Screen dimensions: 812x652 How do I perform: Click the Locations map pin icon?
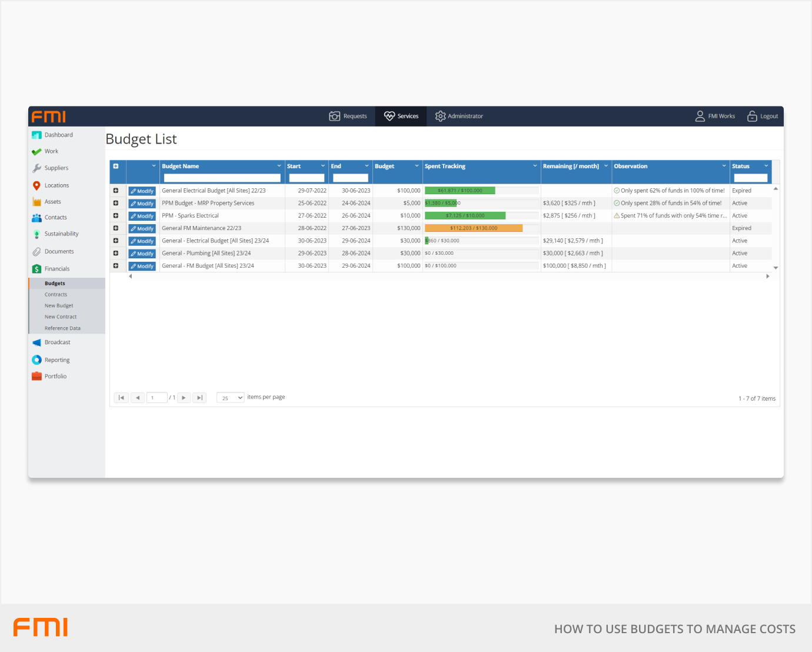(x=36, y=185)
